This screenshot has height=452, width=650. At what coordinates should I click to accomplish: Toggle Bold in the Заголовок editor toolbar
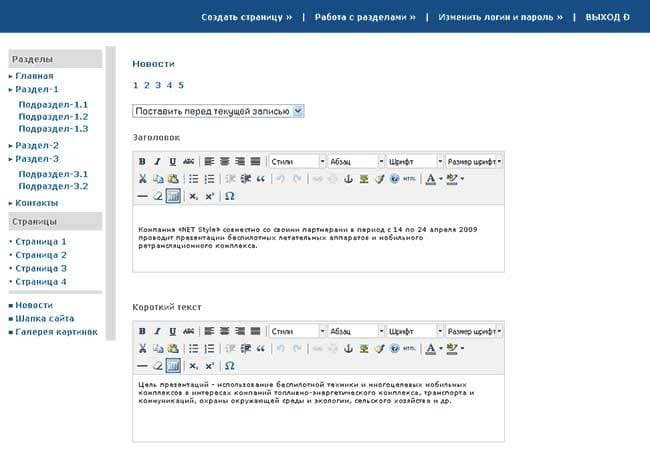pos(142,162)
